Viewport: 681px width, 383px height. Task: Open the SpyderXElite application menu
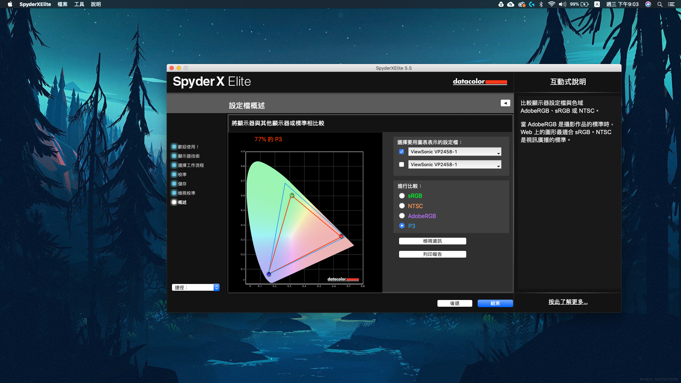35,4
